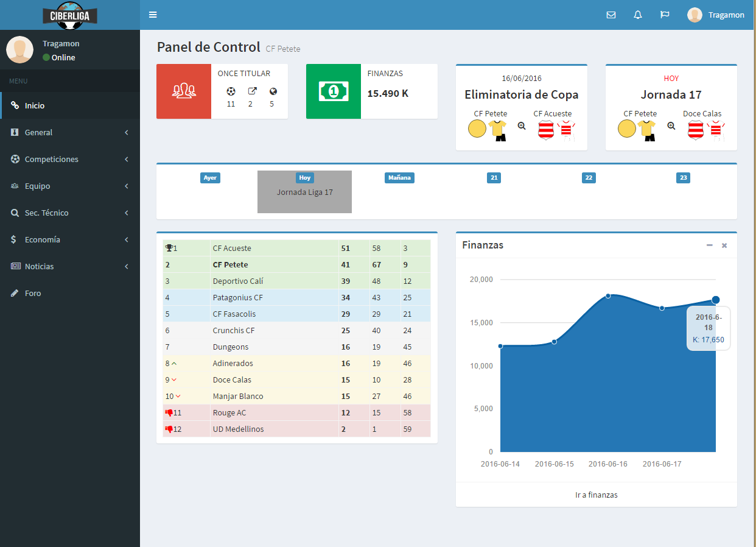The image size is (756, 547).
Task: Open the mail envelope icon in header
Action: click(x=611, y=15)
